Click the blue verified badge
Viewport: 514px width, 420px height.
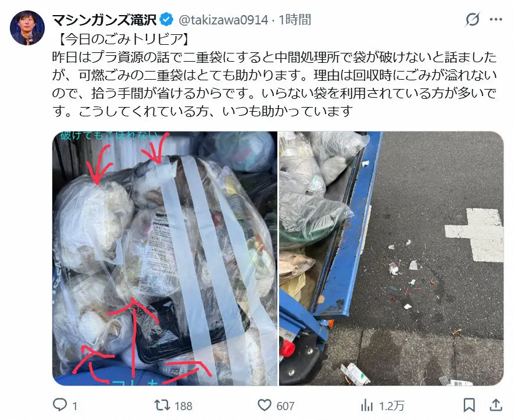click(x=166, y=20)
